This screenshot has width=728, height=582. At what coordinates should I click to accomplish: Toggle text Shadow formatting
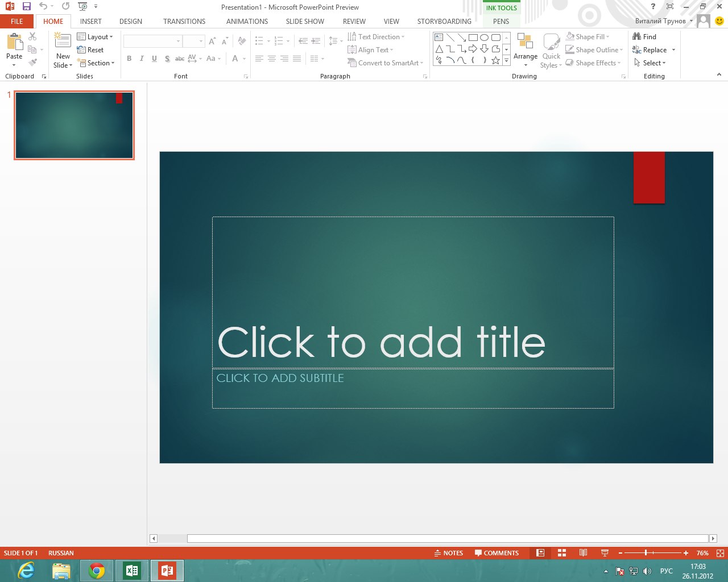coord(167,59)
